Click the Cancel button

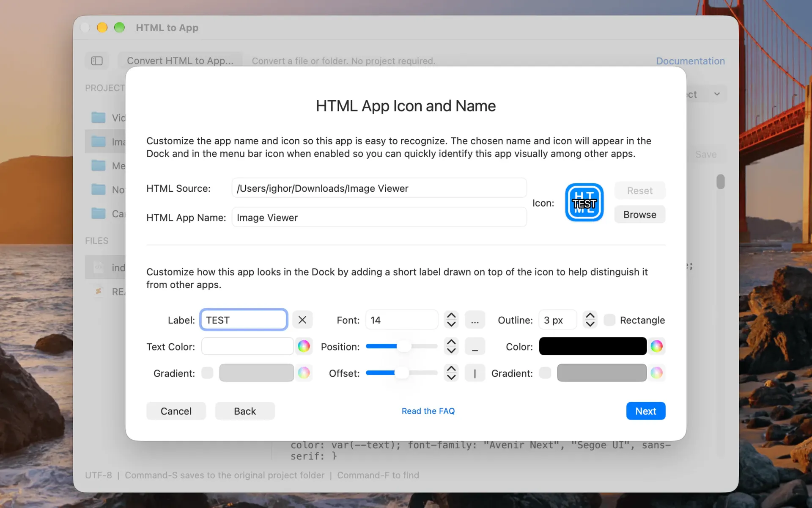coord(176,411)
